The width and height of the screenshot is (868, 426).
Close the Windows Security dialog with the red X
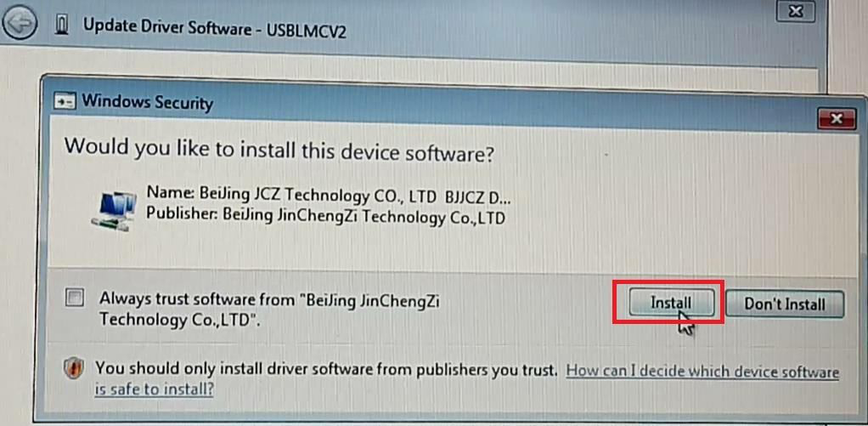[x=836, y=118]
